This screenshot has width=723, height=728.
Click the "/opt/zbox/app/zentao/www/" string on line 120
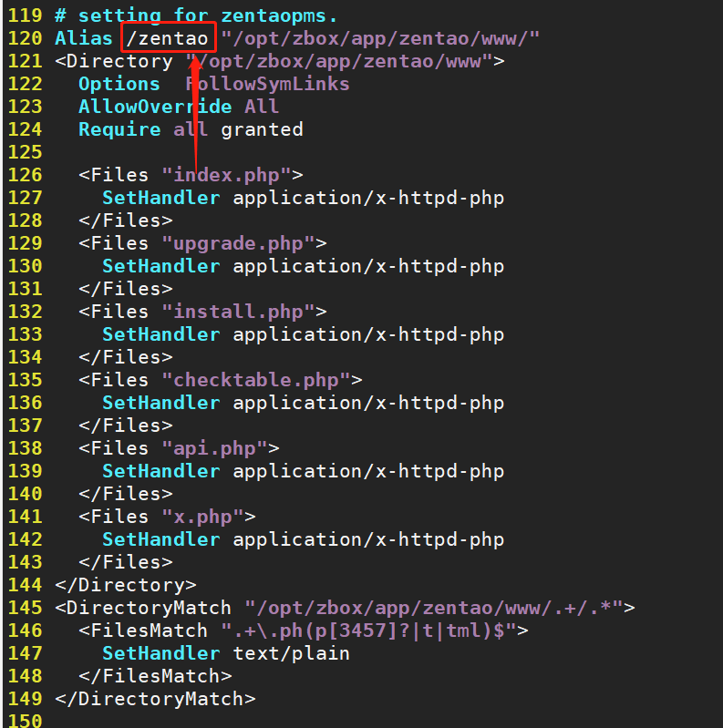[x=380, y=38]
